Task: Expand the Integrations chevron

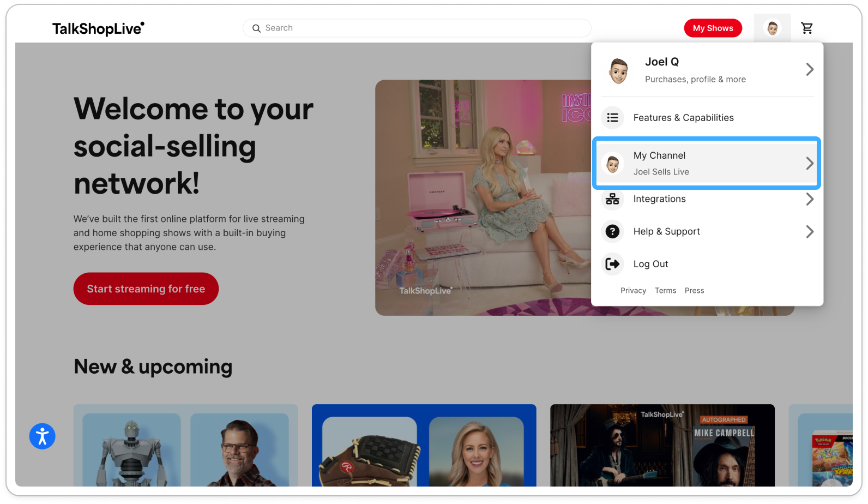Action: pos(810,199)
